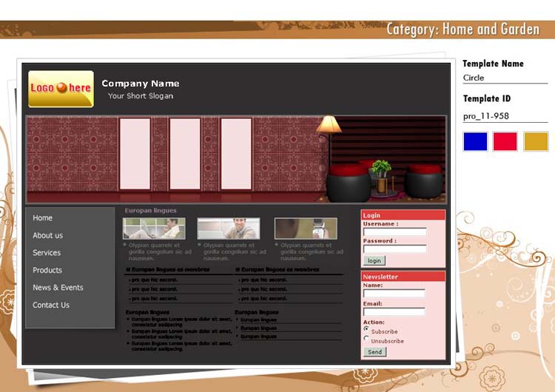The height and width of the screenshot is (392, 555).
Task: Click the Password input field
Action: [x=394, y=249]
